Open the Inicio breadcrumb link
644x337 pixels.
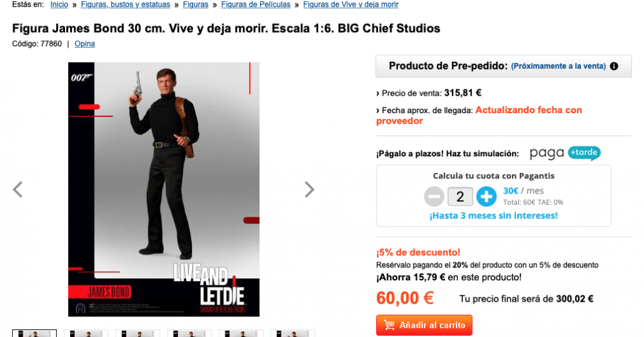click(59, 5)
